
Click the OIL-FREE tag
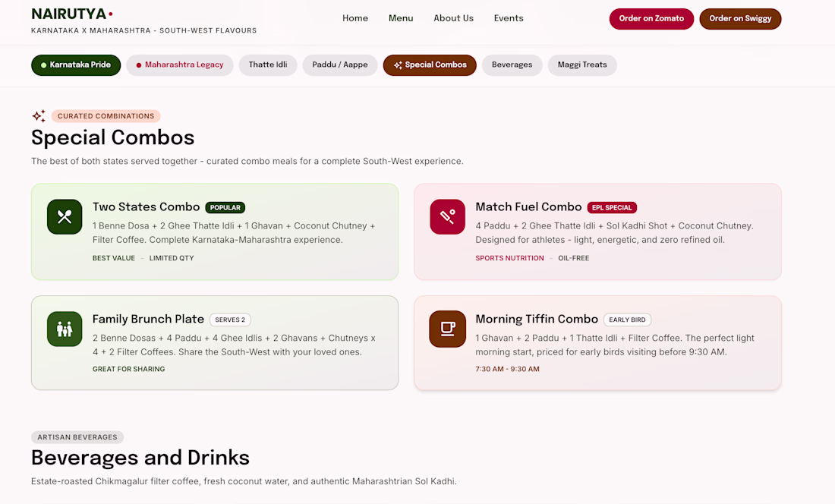[574, 258]
